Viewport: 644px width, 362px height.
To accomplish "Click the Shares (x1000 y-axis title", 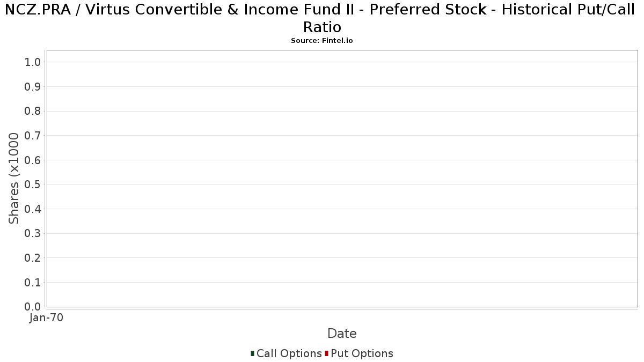I will point(14,179).
